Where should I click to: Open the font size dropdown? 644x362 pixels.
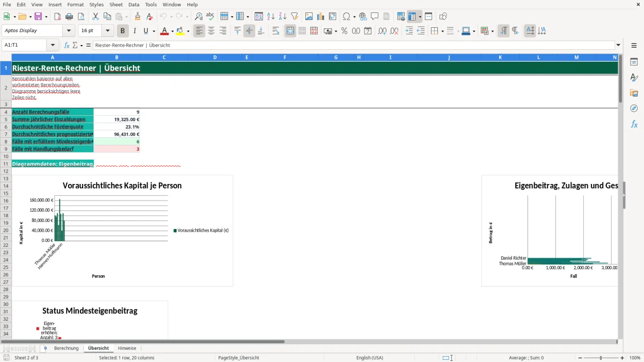click(108, 31)
